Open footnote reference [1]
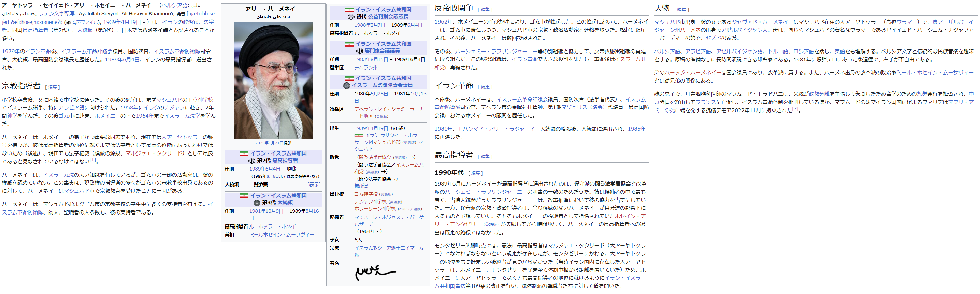Screen dimensions: 980x294 click(92, 160)
